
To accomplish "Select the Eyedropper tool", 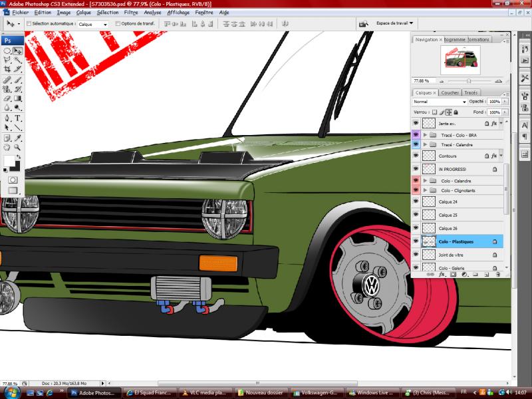I will [x=17, y=138].
